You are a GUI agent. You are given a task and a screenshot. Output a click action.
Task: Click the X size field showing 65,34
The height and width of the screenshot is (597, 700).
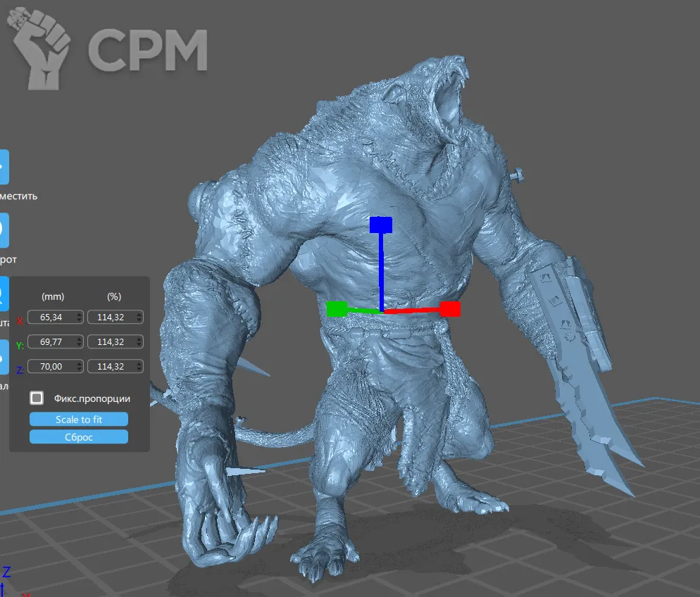51,318
